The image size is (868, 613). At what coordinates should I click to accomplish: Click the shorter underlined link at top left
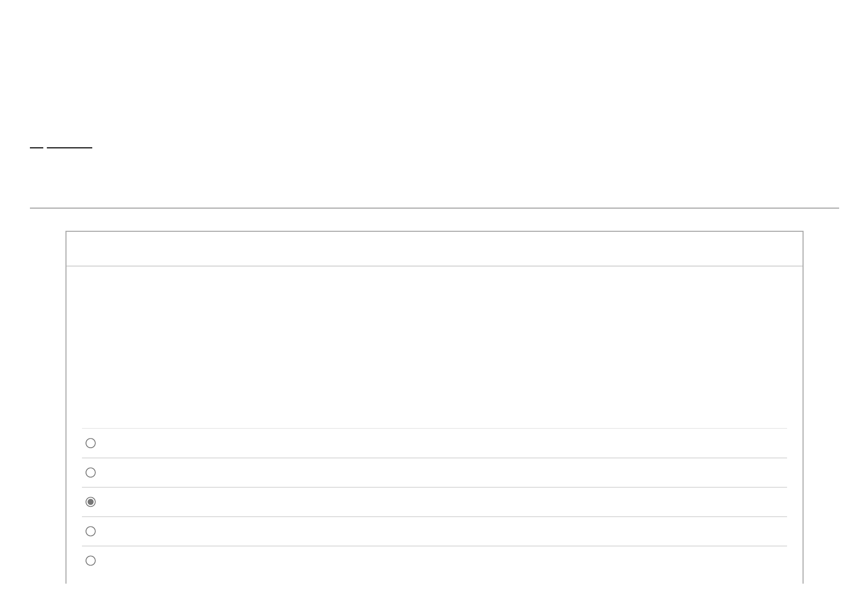pos(37,147)
